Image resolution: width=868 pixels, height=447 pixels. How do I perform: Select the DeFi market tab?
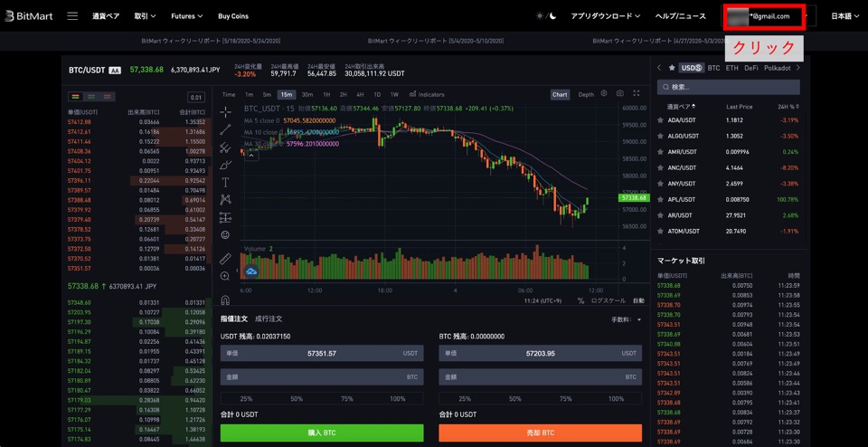coord(751,68)
